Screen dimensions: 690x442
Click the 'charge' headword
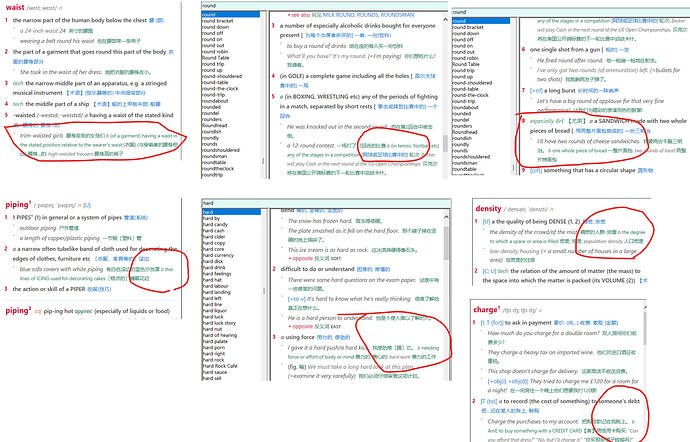point(486,309)
